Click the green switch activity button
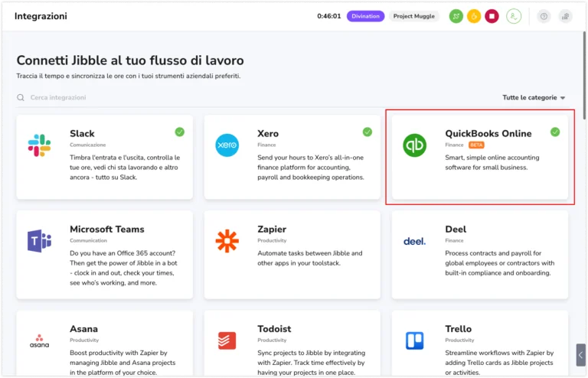The image size is (588, 378). 456,16
